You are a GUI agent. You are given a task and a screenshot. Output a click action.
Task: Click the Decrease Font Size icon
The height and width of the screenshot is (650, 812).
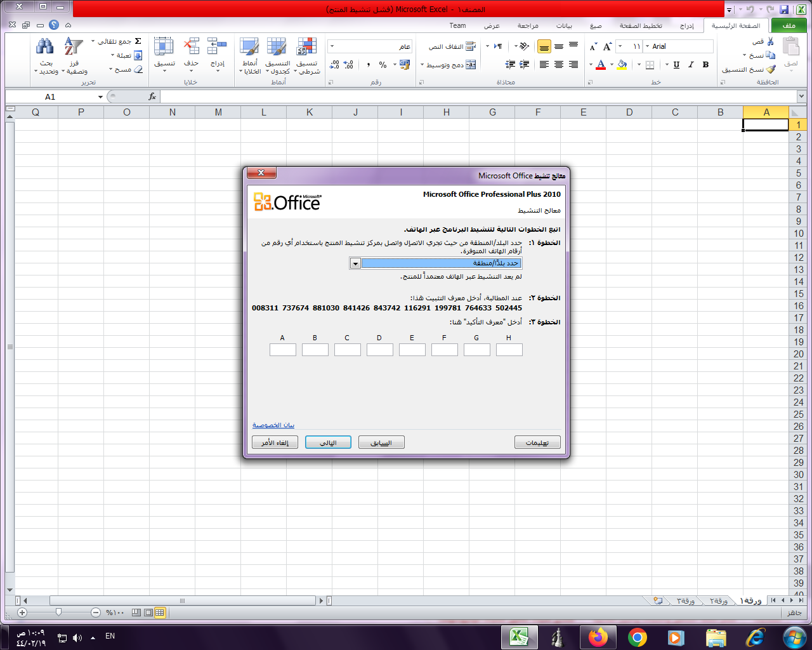click(594, 46)
